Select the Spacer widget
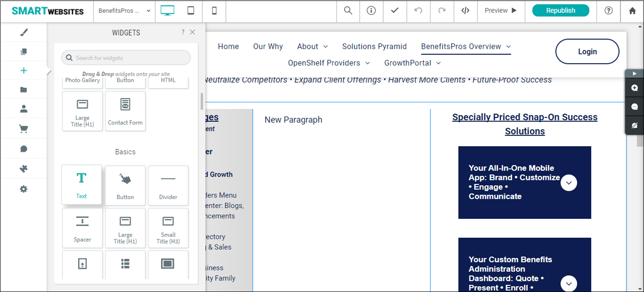Image resolution: width=644 pixels, height=292 pixels. coord(83,228)
